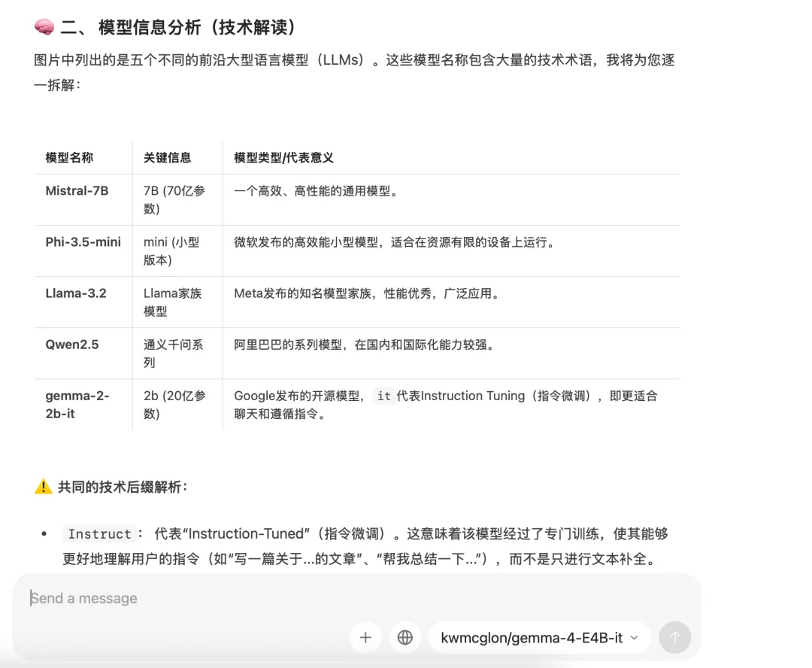Click the brain emoji in the heading
The image size is (812, 668).
(44, 27)
